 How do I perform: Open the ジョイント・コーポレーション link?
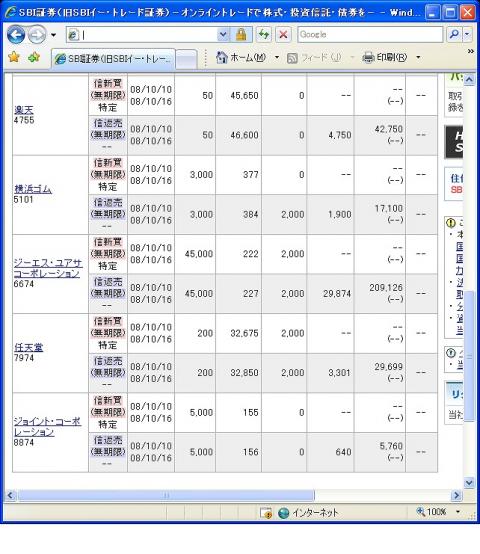[47, 426]
